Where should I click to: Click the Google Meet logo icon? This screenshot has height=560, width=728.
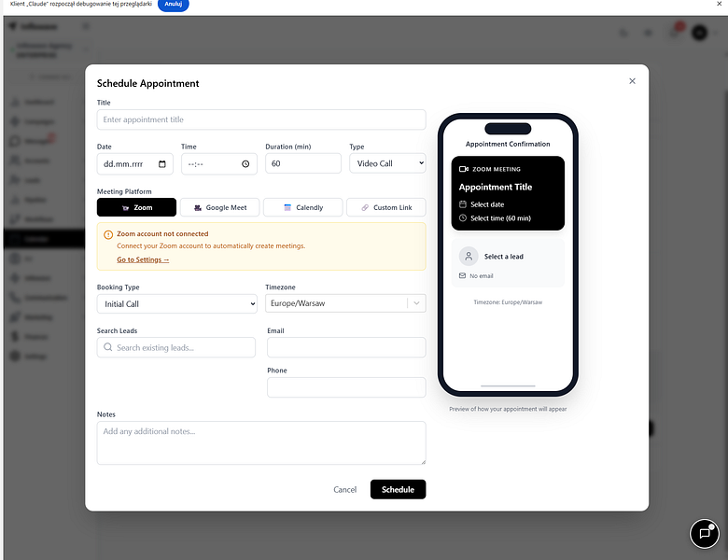(x=198, y=207)
